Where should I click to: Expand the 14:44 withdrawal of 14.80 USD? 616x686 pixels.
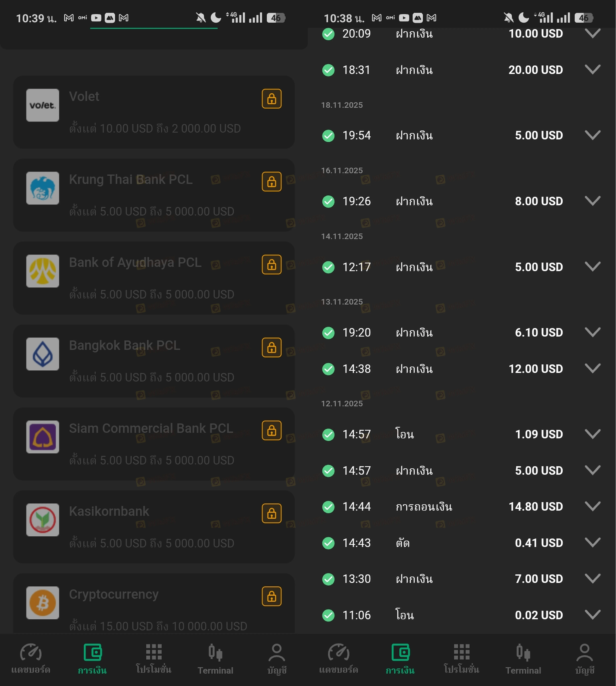point(592,507)
